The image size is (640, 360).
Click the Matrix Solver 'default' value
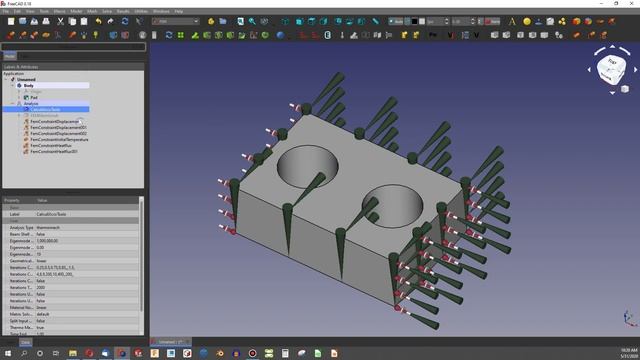pos(87,314)
